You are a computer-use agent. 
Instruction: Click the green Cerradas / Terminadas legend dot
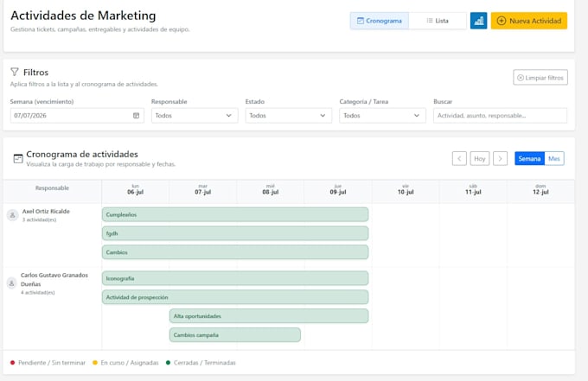click(x=168, y=363)
